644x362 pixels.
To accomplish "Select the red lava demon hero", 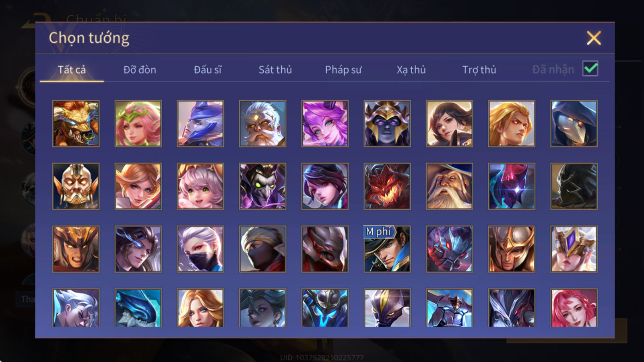I will coord(387,186).
